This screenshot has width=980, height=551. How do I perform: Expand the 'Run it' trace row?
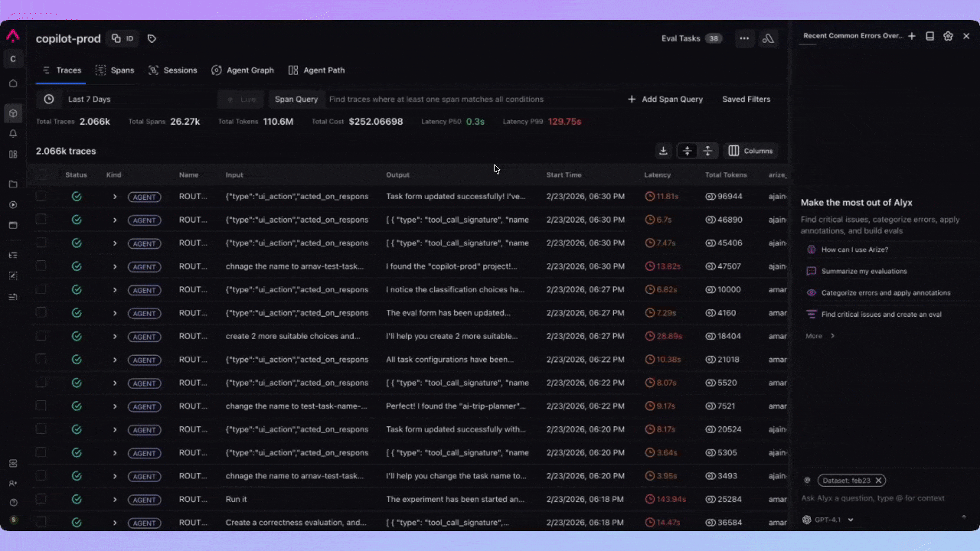115,500
